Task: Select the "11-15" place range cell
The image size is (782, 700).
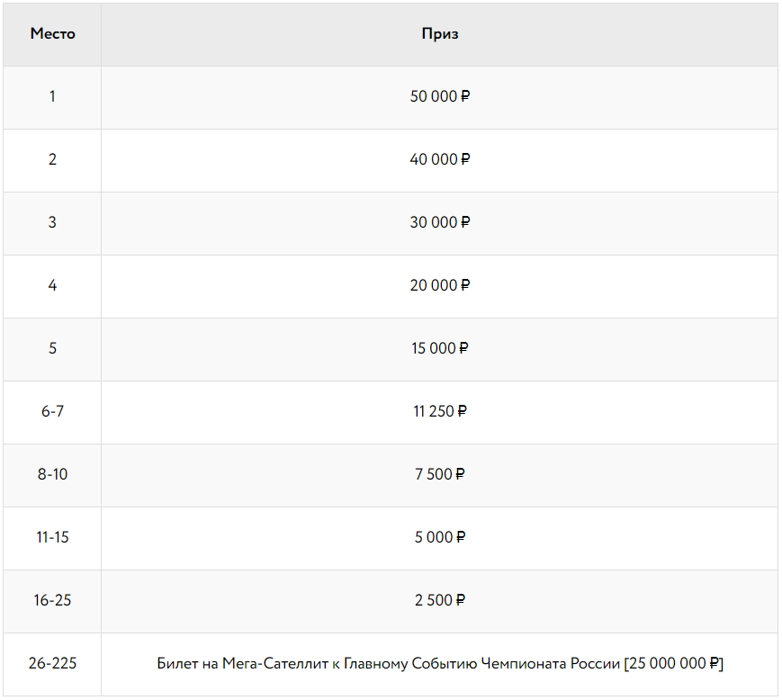Action: pyautogui.click(x=52, y=537)
